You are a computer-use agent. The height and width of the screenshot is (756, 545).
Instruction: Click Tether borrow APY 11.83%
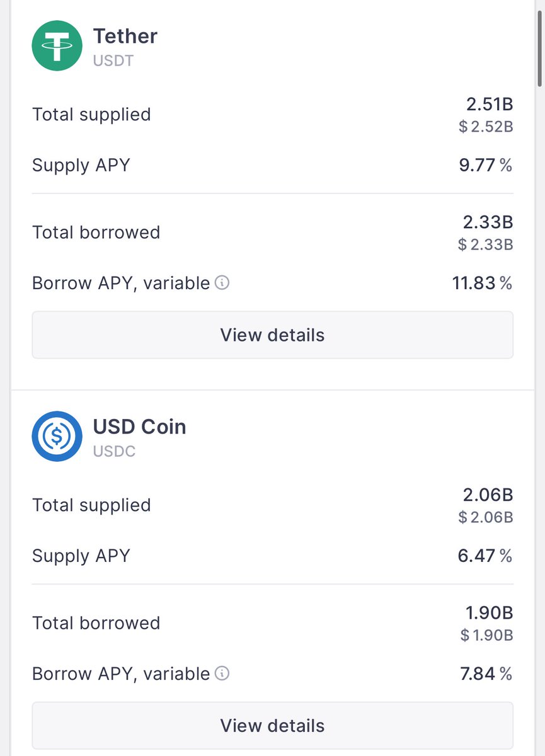click(482, 283)
